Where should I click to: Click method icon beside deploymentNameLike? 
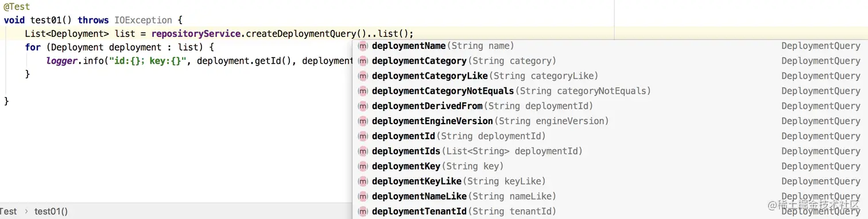(x=363, y=196)
